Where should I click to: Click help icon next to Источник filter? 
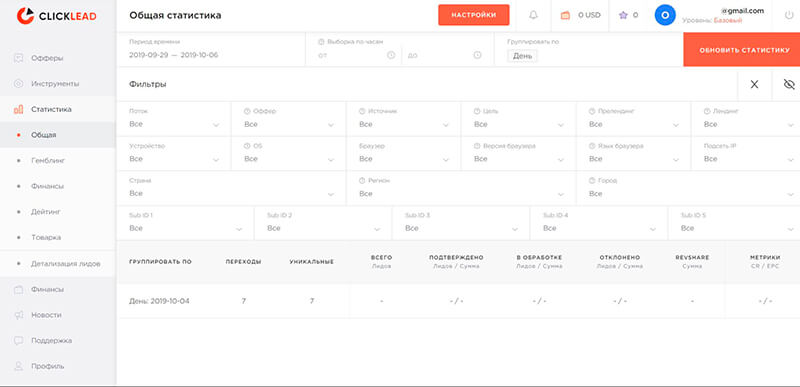coord(362,111)
